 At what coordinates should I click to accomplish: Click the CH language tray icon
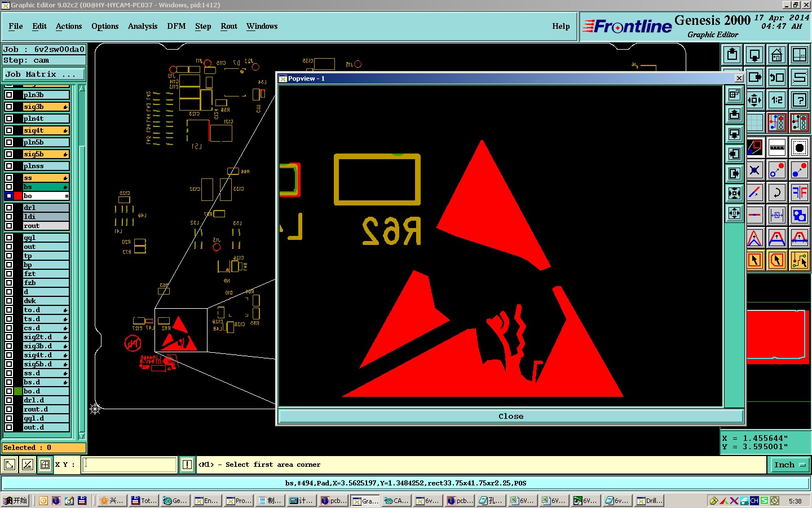coord(754,501)
